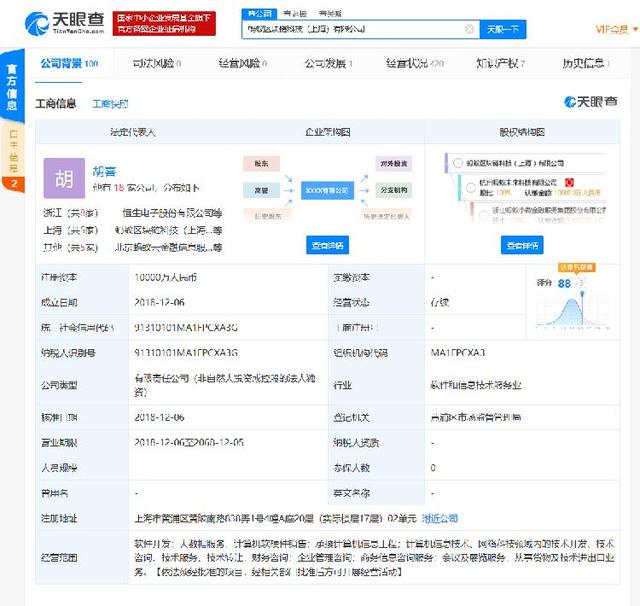
Task: Open the 公司发展 tab
Action: click(328, 63)
